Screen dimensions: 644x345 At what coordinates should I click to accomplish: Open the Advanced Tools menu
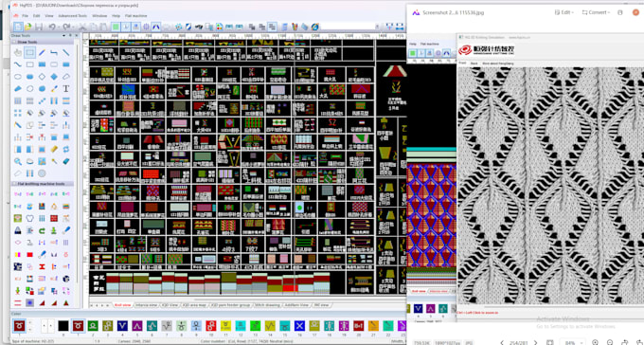[72, 15]
